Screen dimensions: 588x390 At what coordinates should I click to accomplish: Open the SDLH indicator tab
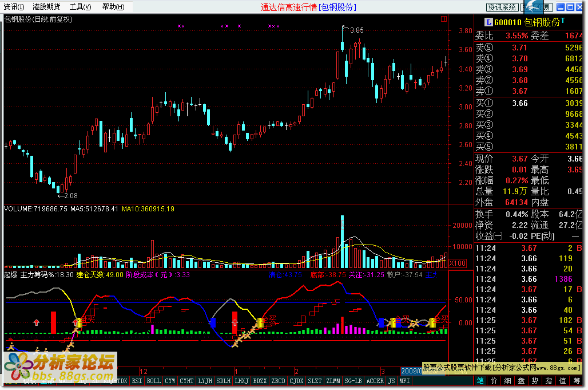[224, 381]
